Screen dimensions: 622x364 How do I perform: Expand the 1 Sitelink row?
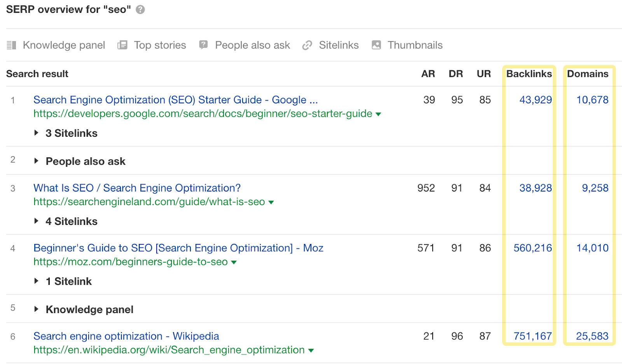pos(37,281)
